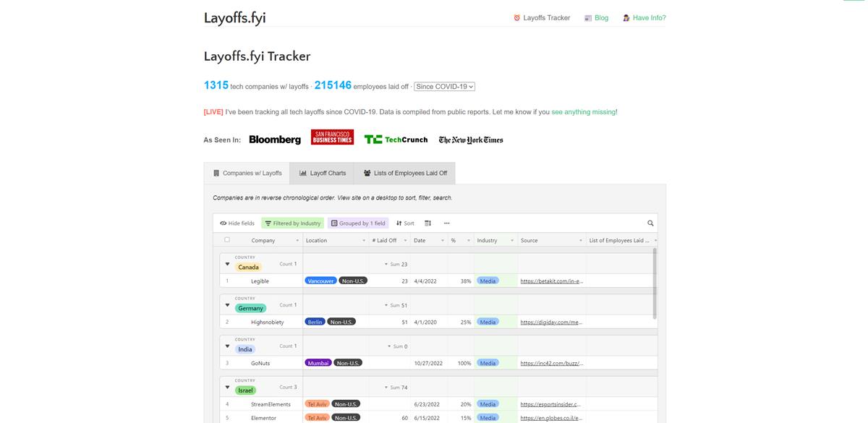Click the 'see anything missing' link
The image size is (868, 423).
click(x=583, y=112)
